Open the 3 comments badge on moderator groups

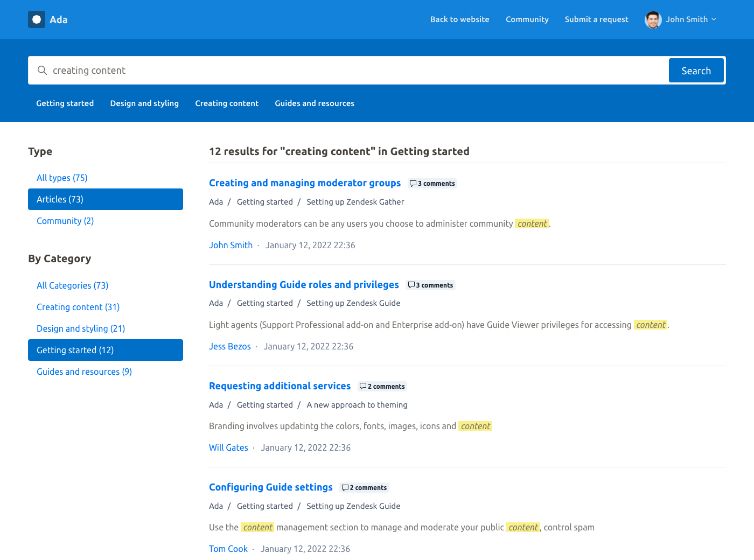(x=432, y=184)
